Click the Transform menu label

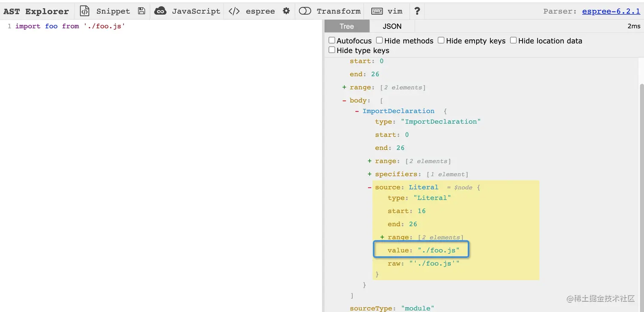[x=339, y=11]
